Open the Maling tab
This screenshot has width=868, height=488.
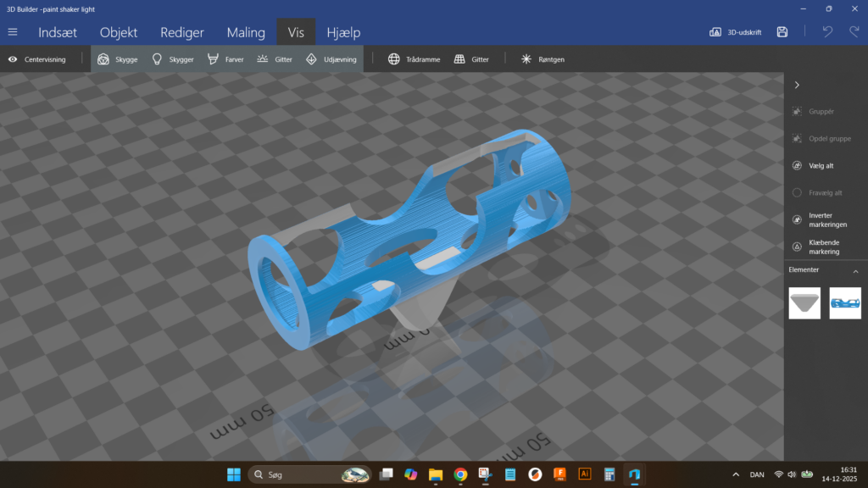[x=246, y=32]
